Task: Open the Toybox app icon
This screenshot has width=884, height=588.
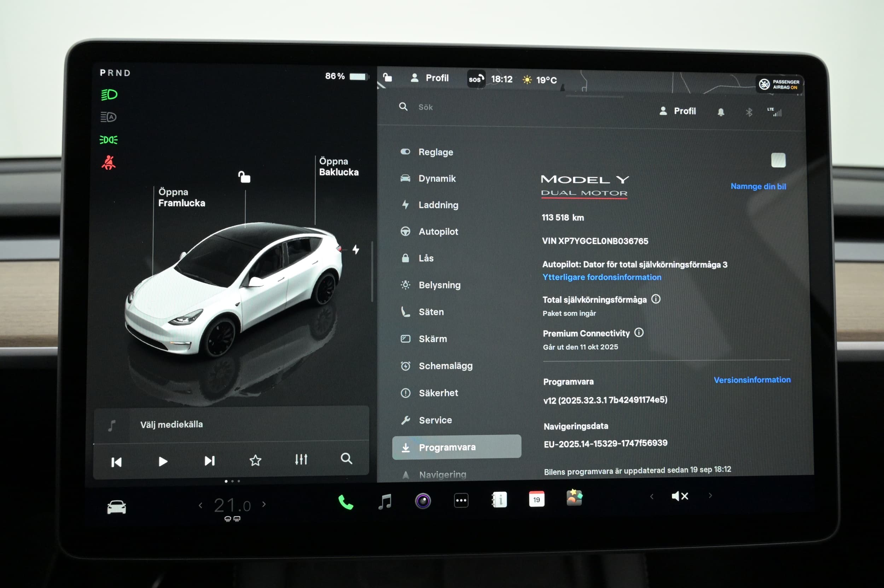Action: 574,497
